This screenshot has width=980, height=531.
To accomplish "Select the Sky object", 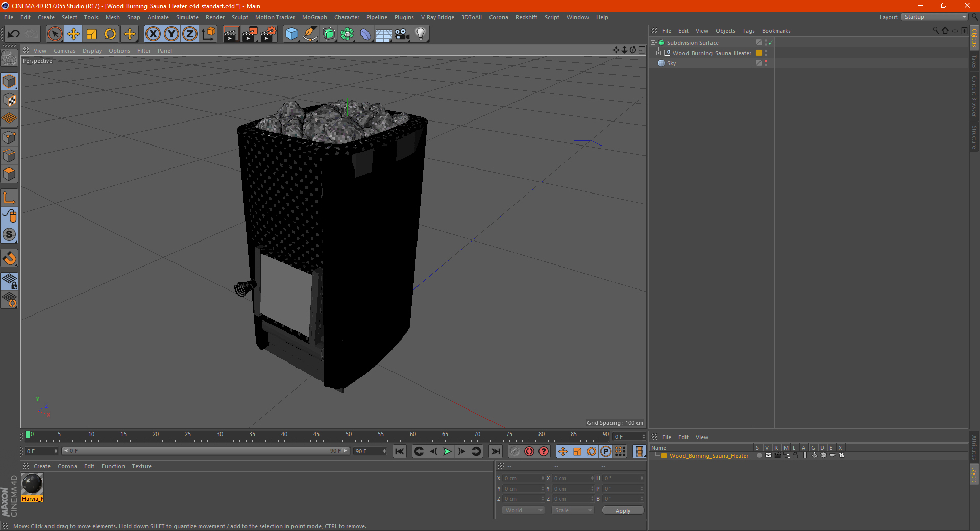I will tap(671, 63).
